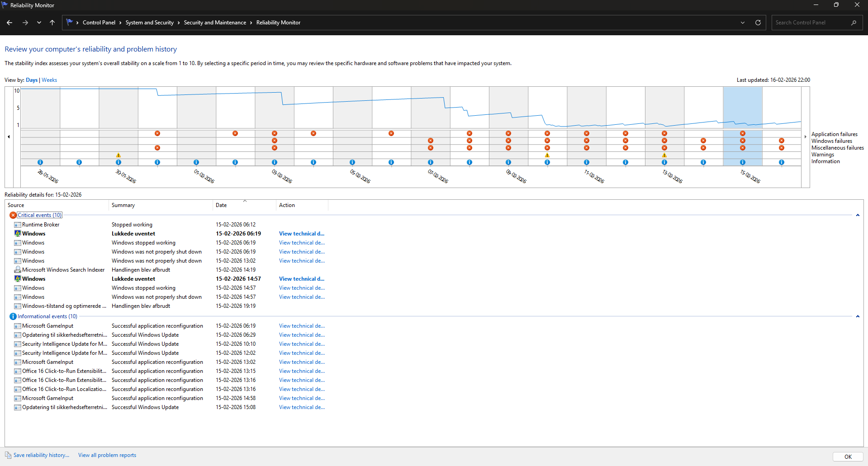
Task: View details for Microsoft GameInput at 06:19
Action: (x=302, y=326)
